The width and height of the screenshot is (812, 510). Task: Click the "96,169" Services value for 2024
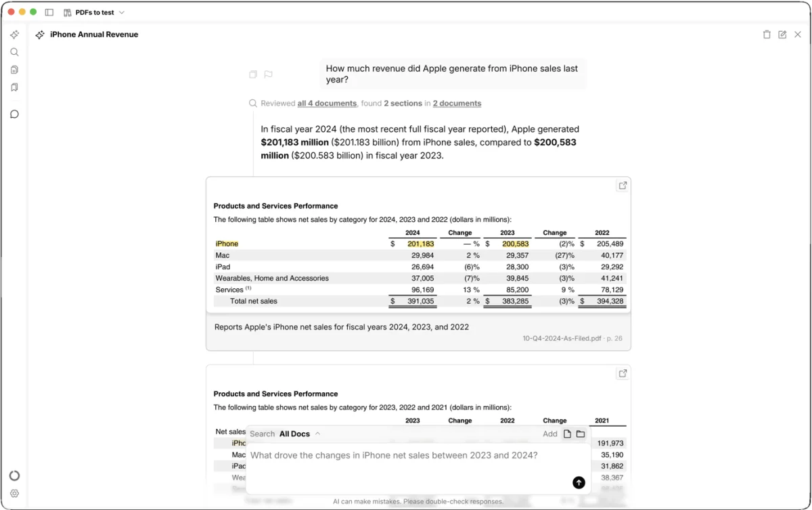[422, 289]
